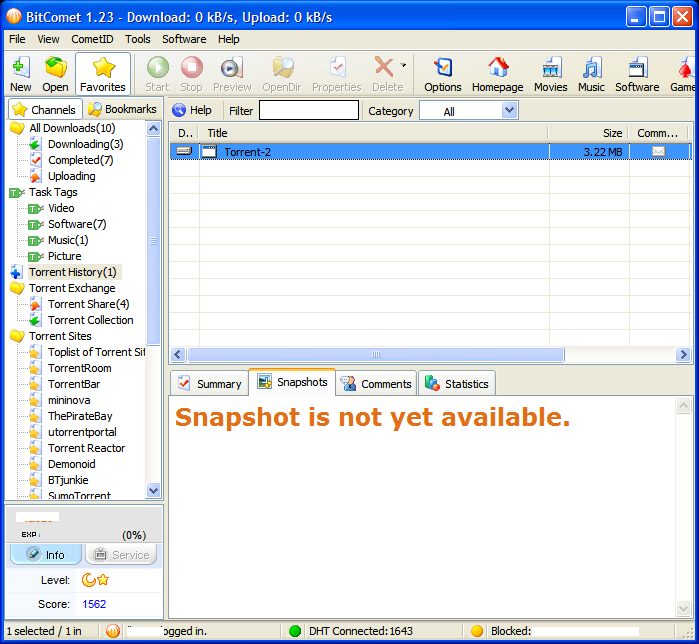Click the Movies toolbar icon

click(x=551, y=74)
